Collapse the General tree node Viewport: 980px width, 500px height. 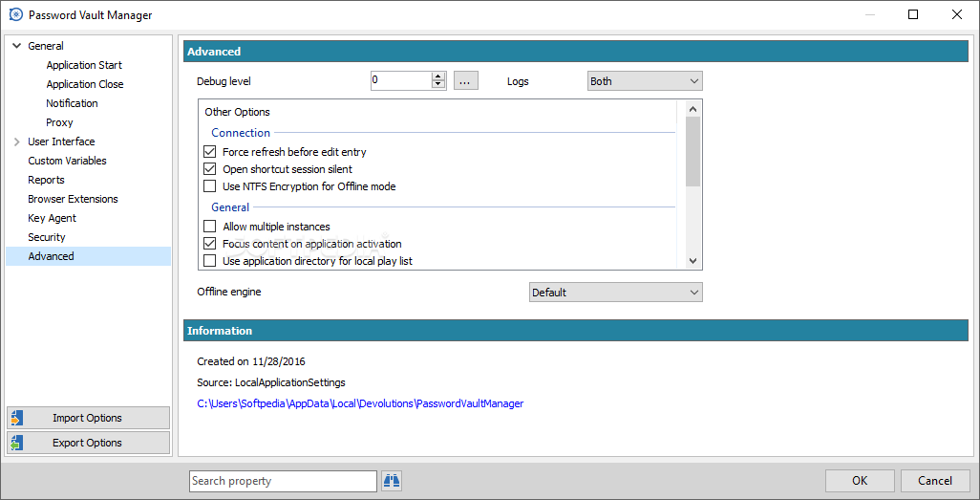click(17, 46)
